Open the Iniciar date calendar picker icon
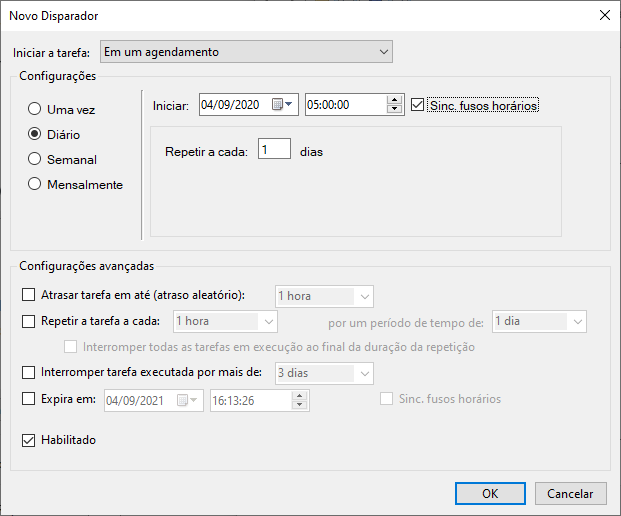 point(282,105)
